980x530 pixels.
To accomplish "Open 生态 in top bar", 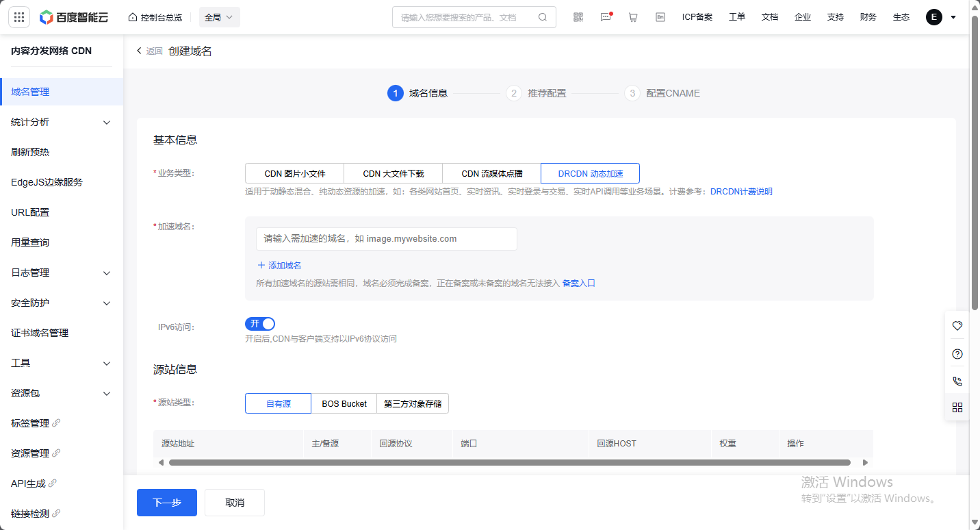I will pos(901,17).
